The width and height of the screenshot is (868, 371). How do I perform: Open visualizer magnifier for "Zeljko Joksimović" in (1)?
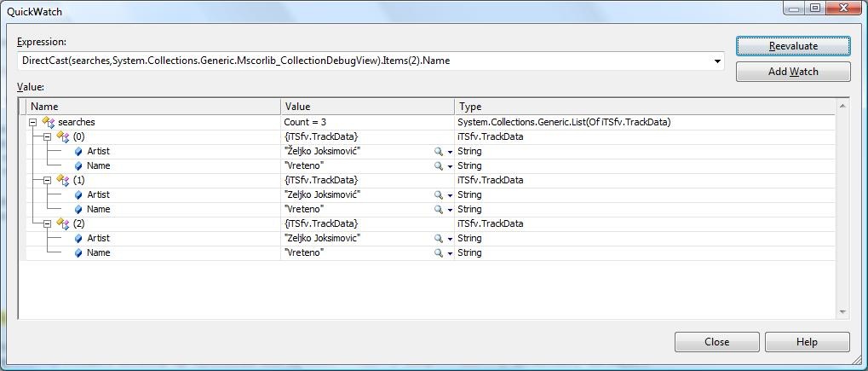pos(439,194)
